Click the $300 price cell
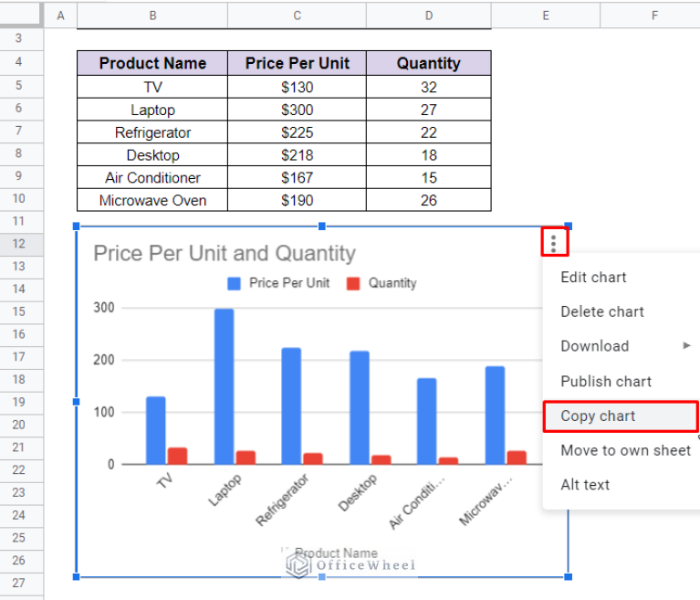 pos(297,110)
